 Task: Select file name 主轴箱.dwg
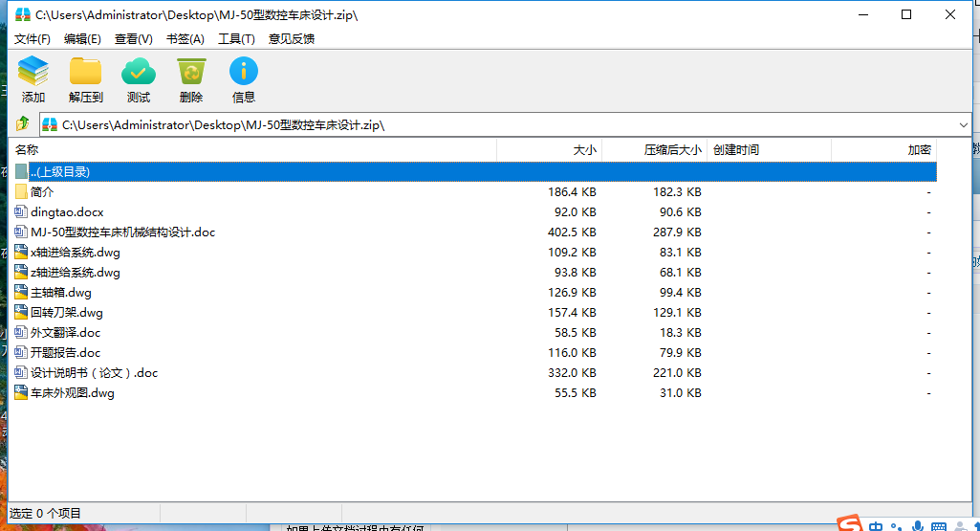(x=60, y=292)
